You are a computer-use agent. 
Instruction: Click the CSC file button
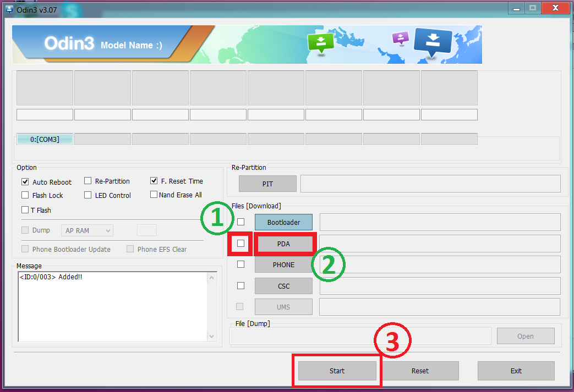tap(284, 286)
